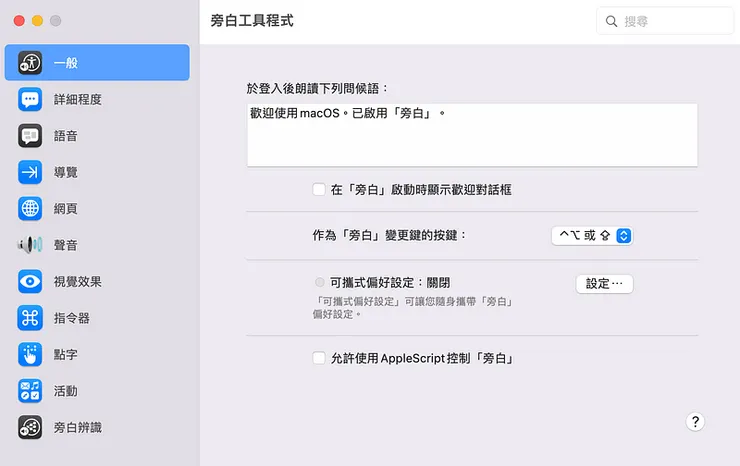Switch to the 語音 label in sidebar
740x466 pixels.
pos(66,136)
